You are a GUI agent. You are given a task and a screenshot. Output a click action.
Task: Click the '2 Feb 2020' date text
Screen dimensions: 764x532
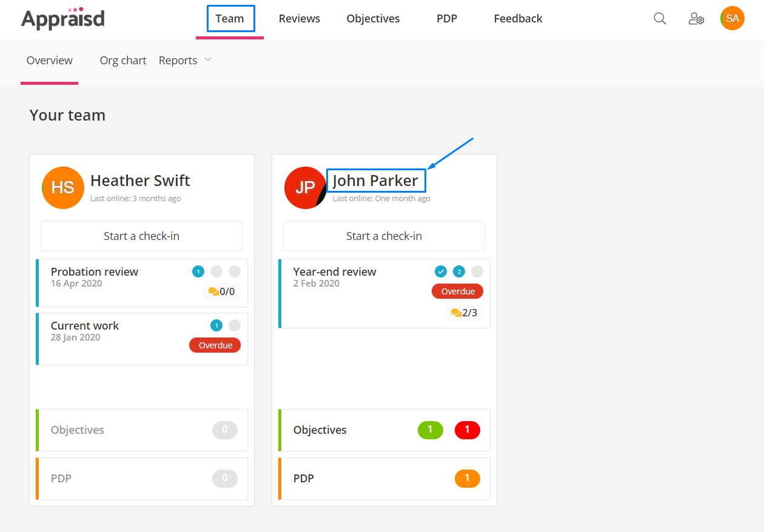click(317, 284)
